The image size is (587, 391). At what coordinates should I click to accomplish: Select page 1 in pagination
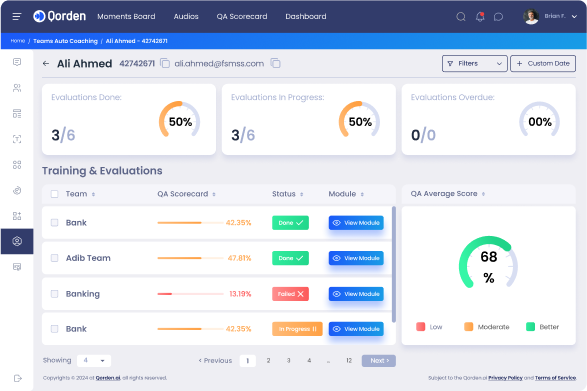247,361
